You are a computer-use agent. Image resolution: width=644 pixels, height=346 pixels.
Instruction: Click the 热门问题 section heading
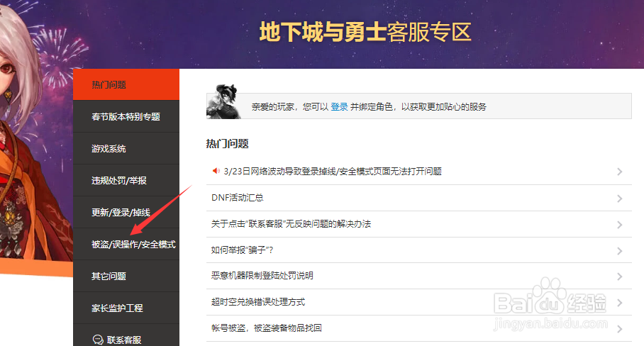coord(227,144)
